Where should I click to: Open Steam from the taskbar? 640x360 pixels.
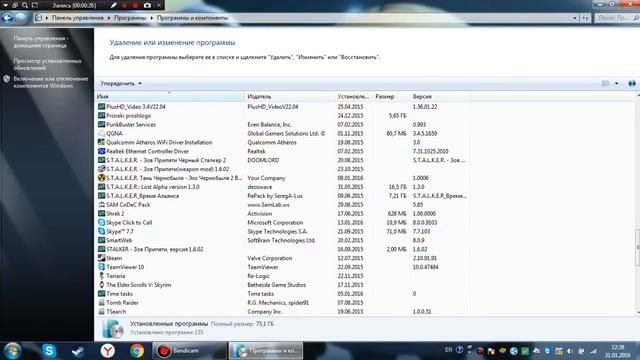[78, 351]
